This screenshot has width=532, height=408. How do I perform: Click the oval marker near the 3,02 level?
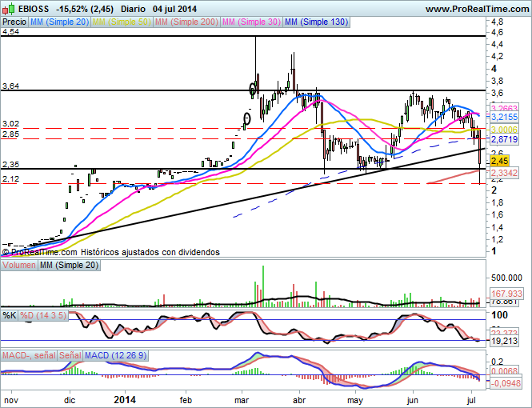246,119
